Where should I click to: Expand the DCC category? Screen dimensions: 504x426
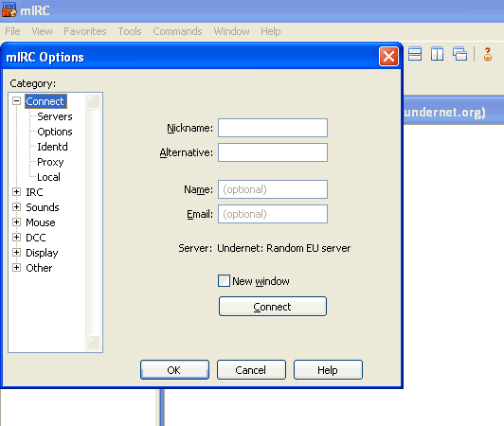point(16,237)
